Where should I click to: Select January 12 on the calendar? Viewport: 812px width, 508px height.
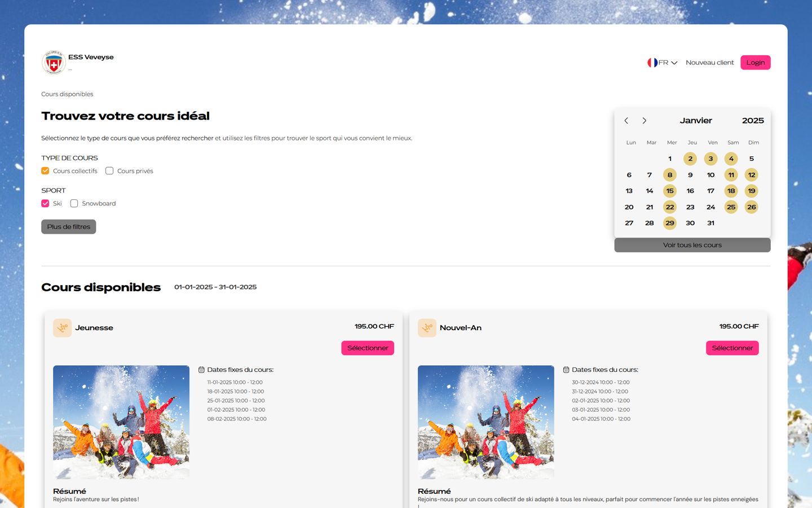tap(752, 175)
